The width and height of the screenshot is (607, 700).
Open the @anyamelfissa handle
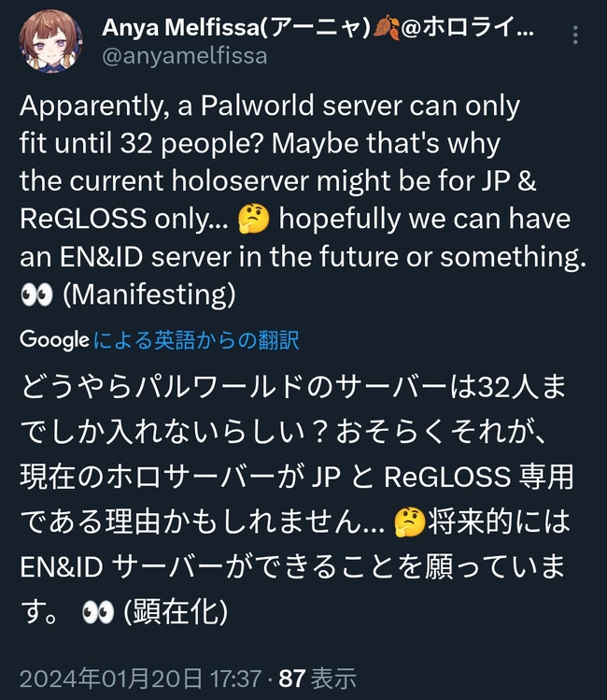click(186, 56)
